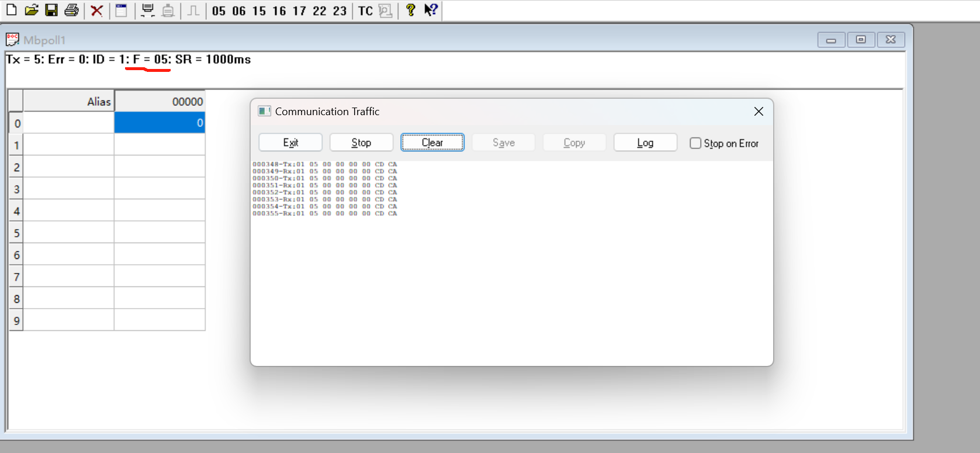This screenshot has height=453, width=980.
Task: Save using the floppy disk icon
Action: [x=51, y=10]
